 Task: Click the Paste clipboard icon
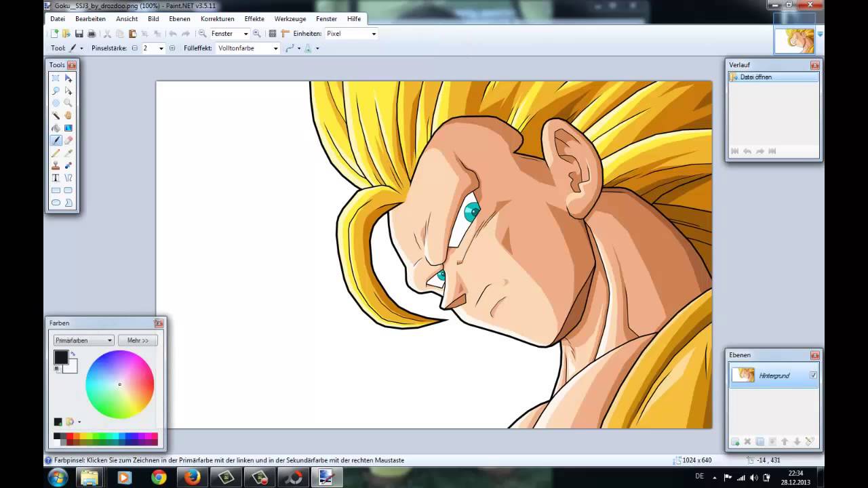tap(132, 33)
